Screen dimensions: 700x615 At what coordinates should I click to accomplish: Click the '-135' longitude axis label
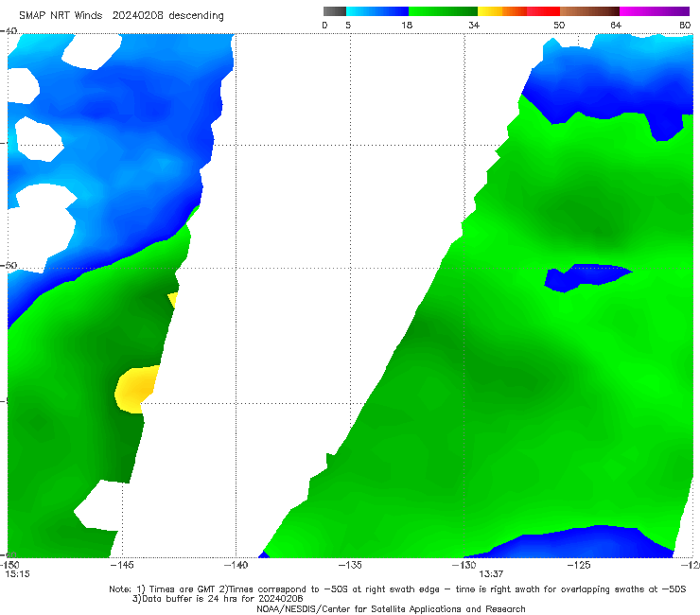pos(350,565)
